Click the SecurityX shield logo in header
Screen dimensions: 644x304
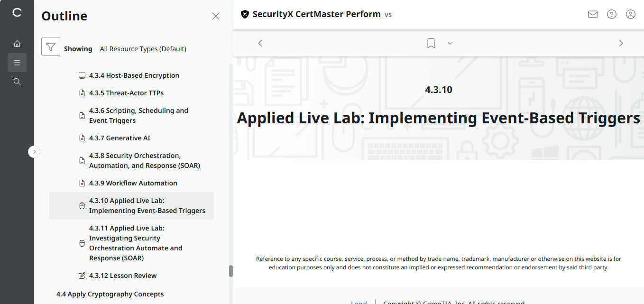pyautogui.click(x=245, y=14)
